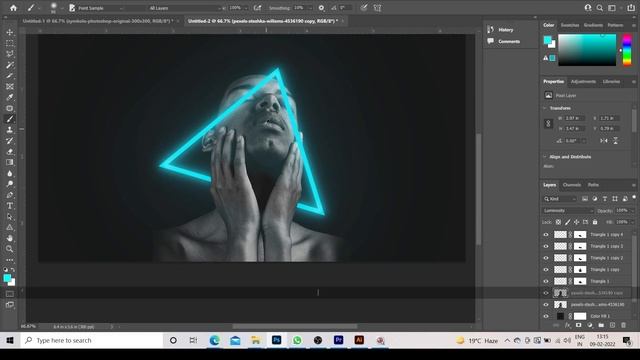Flip horizontal icon in Properties Transform
The height and width of the screenshot is (360, 640).
604,140
